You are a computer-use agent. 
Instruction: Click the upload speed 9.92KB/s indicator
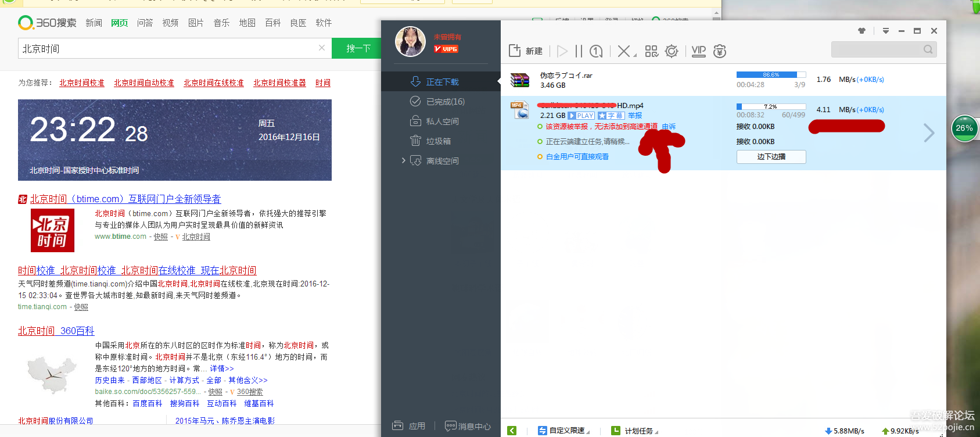[900, 431]
